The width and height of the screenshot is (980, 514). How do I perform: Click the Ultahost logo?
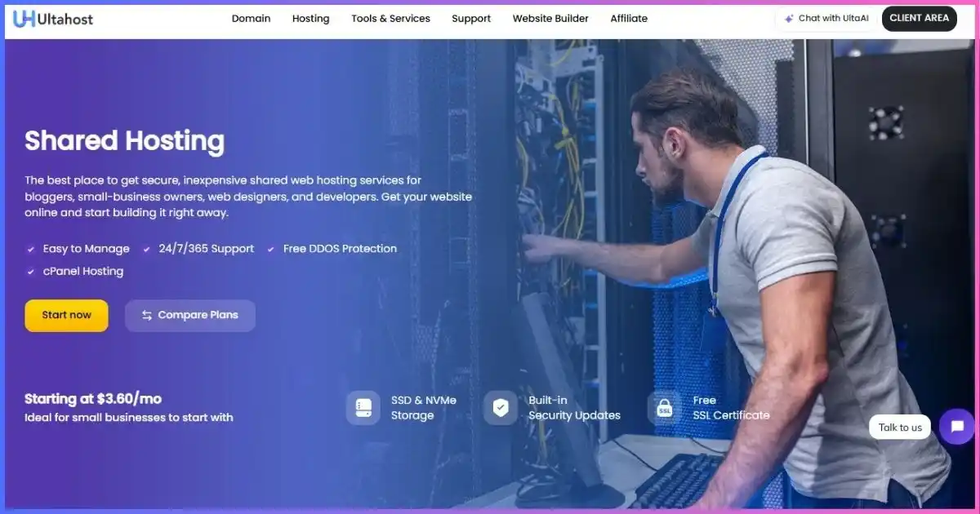point(53,18)
